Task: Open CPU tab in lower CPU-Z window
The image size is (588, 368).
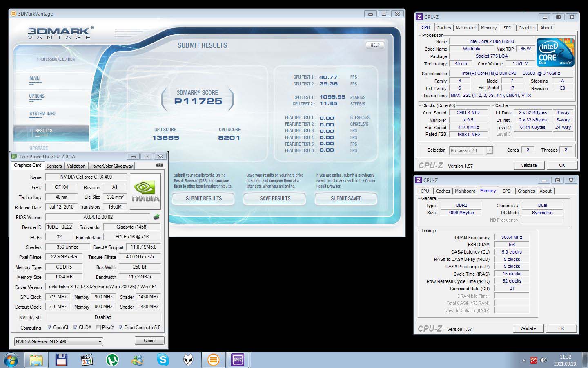Action: tap(425, 191)
